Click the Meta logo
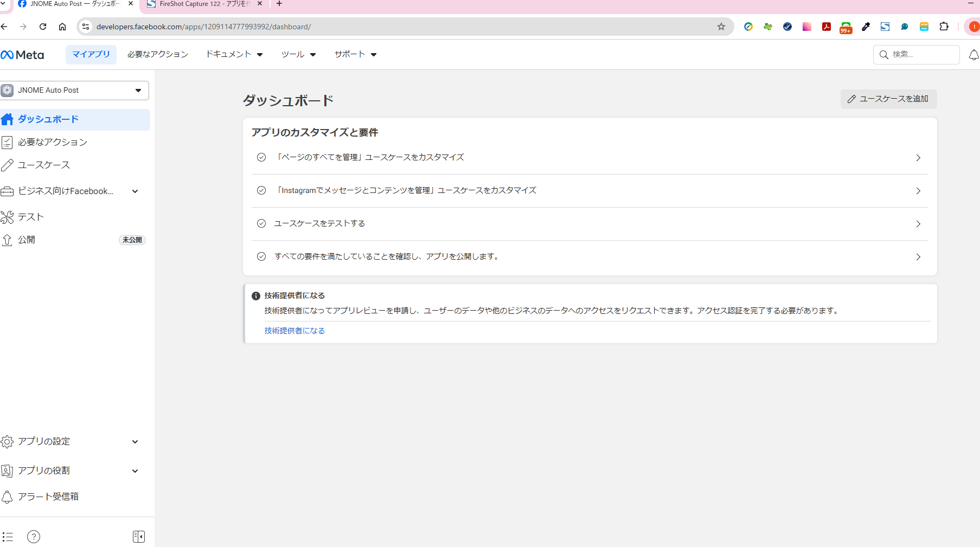The width and height of the screenshot is (980, 547). 22,54
